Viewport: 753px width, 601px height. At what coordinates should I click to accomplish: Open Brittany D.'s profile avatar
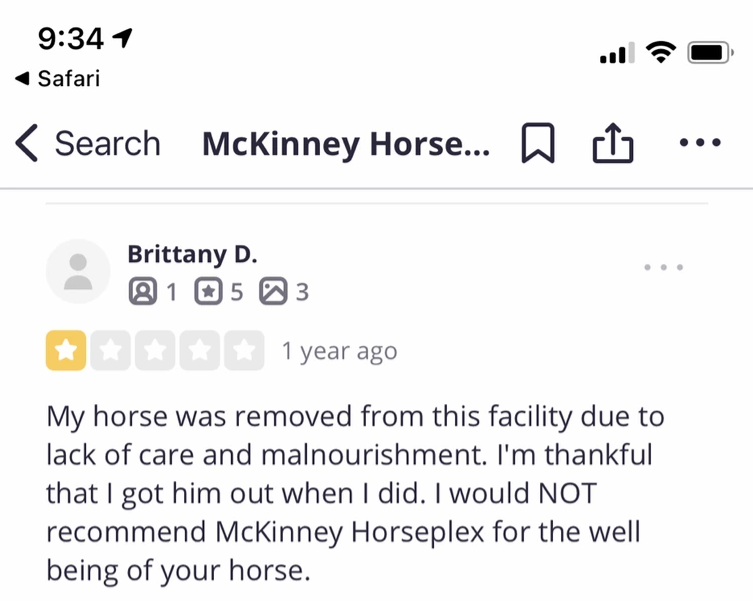click(x=78, y=271)
